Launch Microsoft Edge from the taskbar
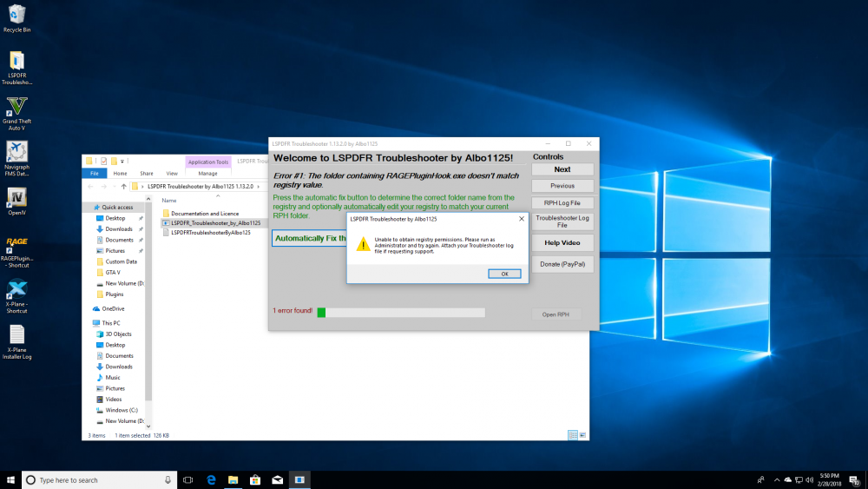The height and width of the screenshot is (489, 868). point(211,479)
